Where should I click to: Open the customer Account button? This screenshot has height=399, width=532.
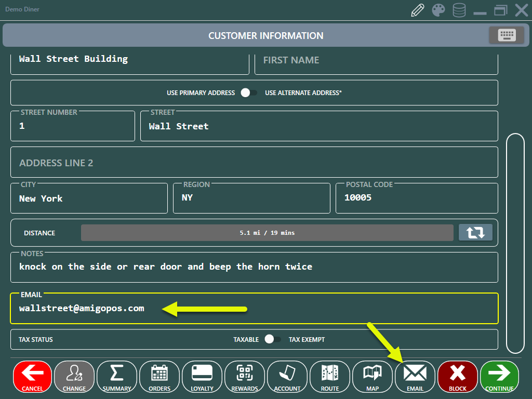pos(287,377)
